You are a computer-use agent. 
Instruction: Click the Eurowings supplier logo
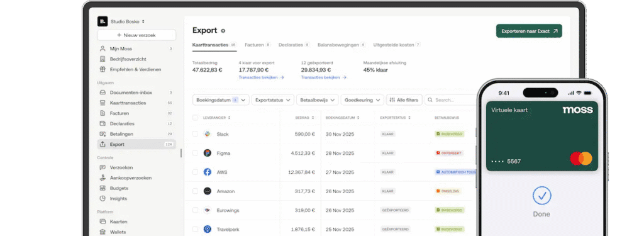point(208,210)
